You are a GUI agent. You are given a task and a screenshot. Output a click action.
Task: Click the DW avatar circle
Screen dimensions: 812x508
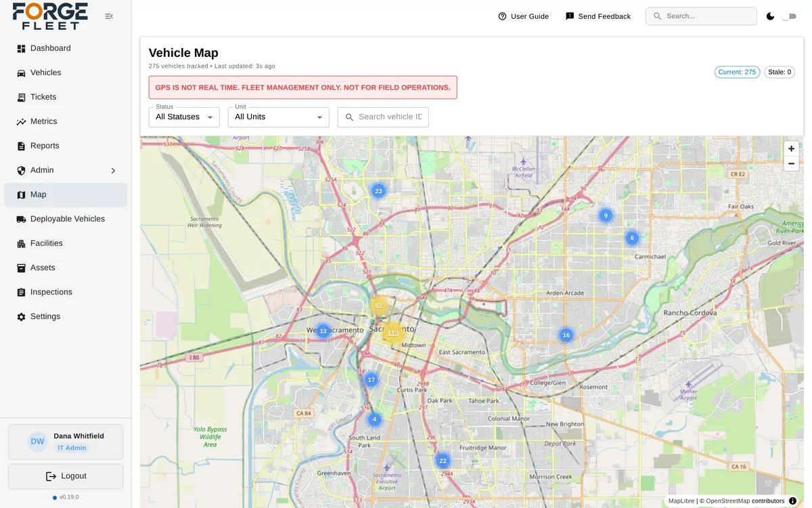point(37,442)
